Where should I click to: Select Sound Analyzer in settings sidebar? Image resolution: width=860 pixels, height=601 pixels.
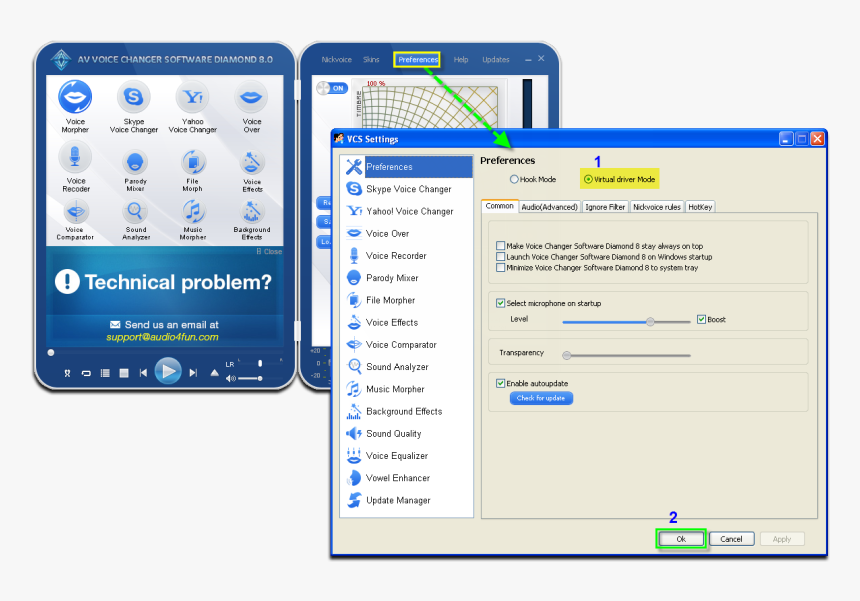pos(407,367)
